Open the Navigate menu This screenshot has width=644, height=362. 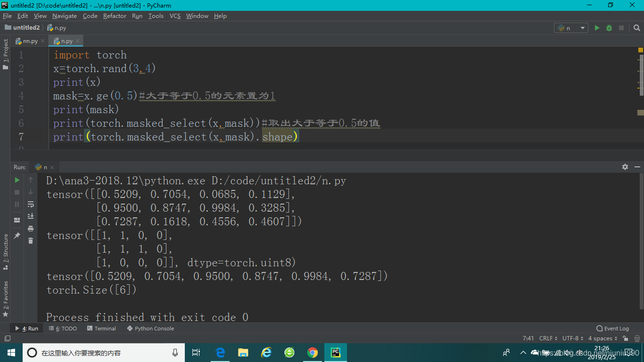(x=65, y=16)
